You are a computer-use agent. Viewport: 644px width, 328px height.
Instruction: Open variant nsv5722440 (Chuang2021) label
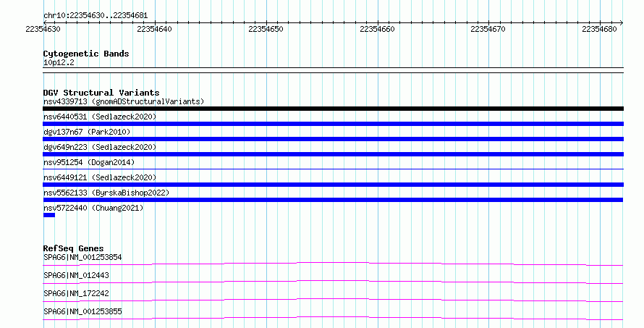(x=93, y=208)
